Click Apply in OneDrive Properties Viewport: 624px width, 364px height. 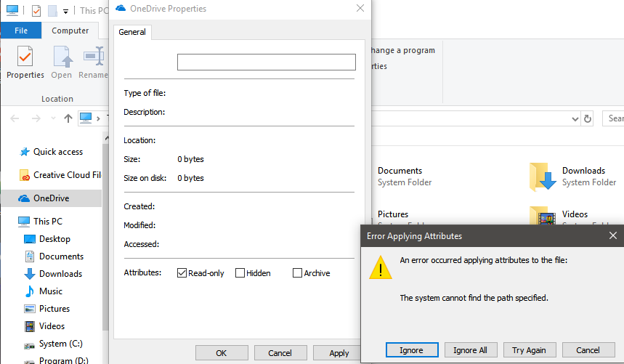[338, 353]
